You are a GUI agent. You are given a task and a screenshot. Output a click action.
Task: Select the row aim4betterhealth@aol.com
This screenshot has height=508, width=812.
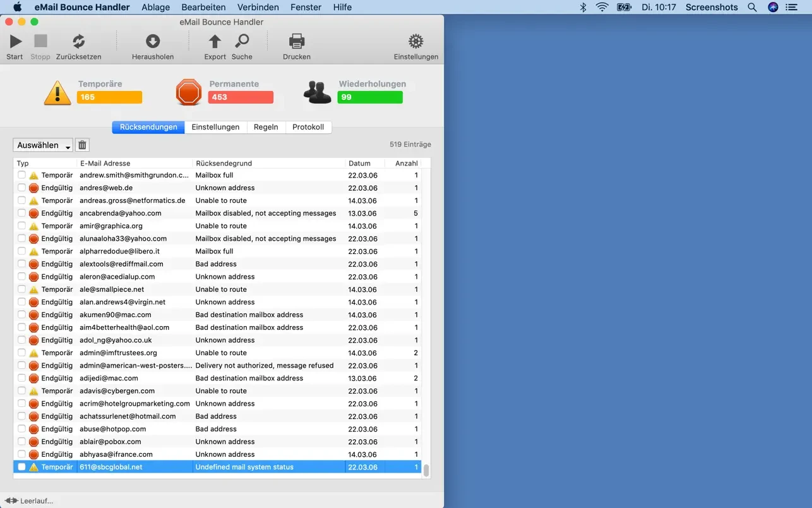point(217,327)
